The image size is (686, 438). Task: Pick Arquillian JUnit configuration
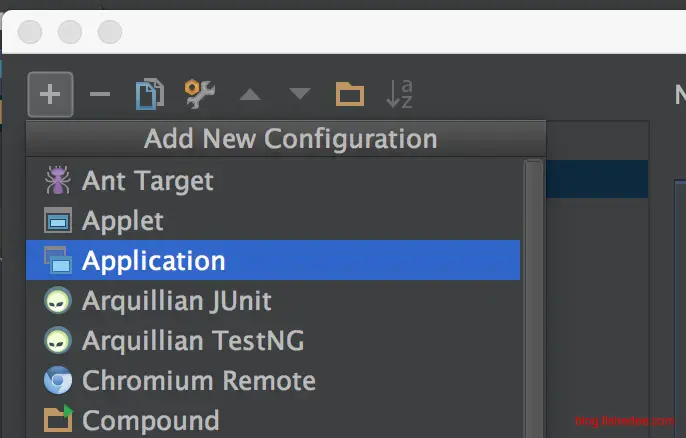pyautogui.click(x=176, y=300)
